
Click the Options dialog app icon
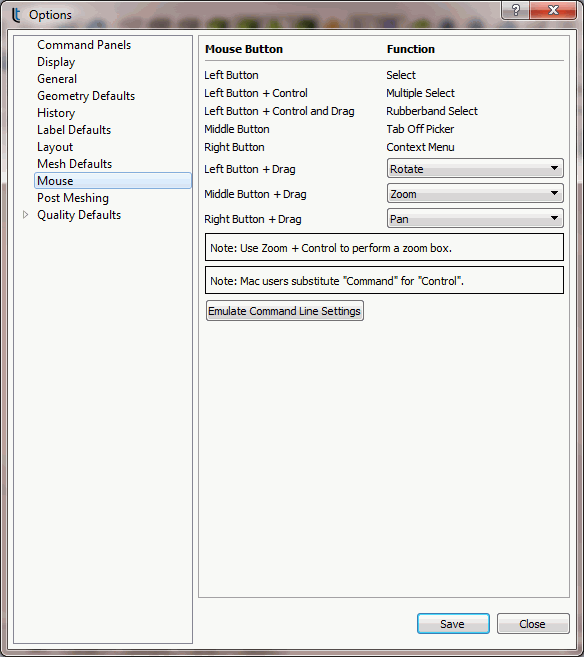click(16, 15)
